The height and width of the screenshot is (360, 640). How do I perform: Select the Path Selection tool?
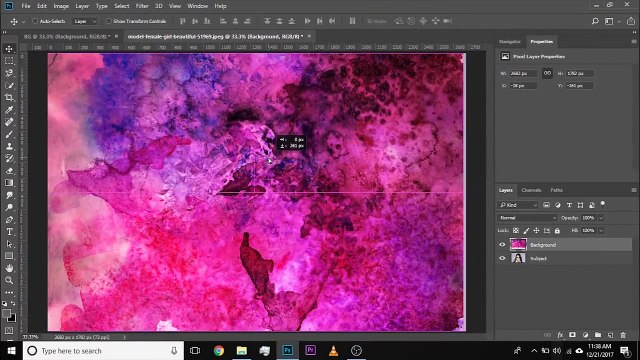point(9,244)
